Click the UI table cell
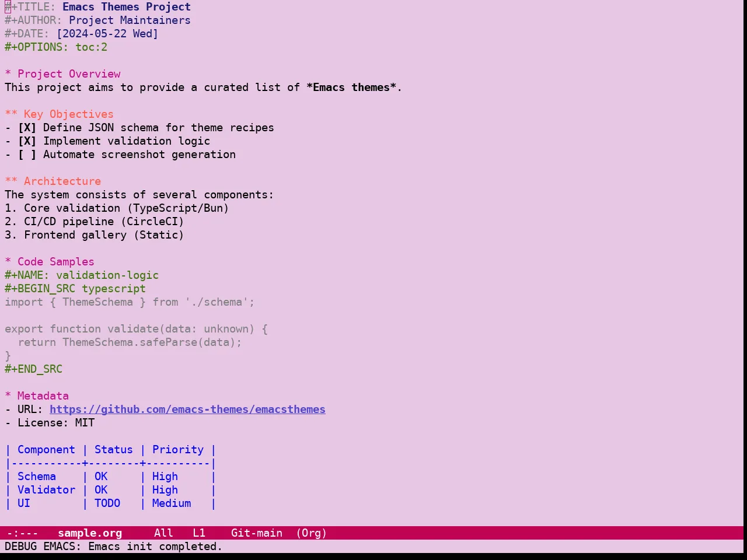The width and height of the screenshot is (747, 560). click(x=24, y=503)
